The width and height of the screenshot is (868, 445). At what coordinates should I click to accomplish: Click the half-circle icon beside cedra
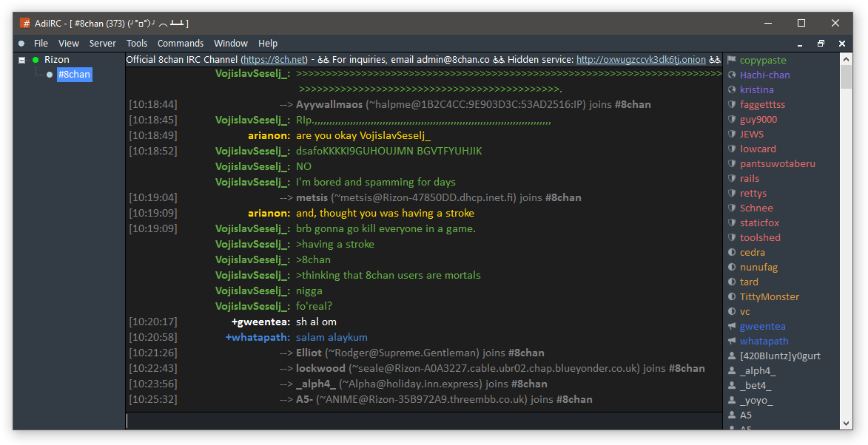coord(732,252)
